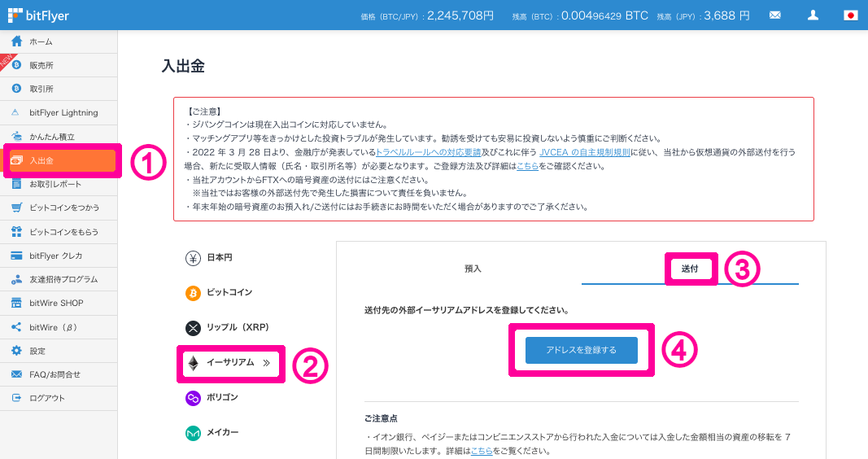This screenshot has width=868, height=459.
Task: Click the bitcoin icon beside 取引所
Action: point(16,89)
